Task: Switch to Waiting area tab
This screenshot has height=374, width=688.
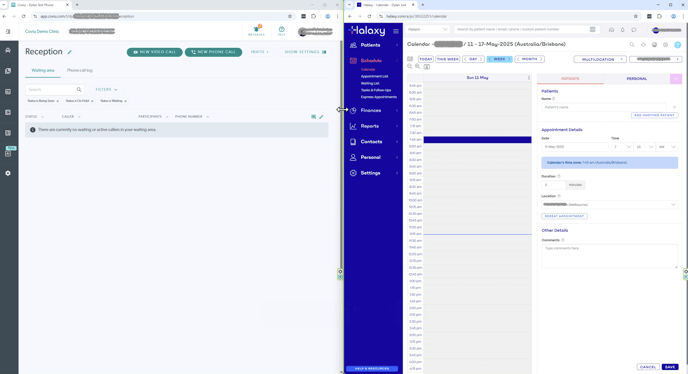Action: 43,70
